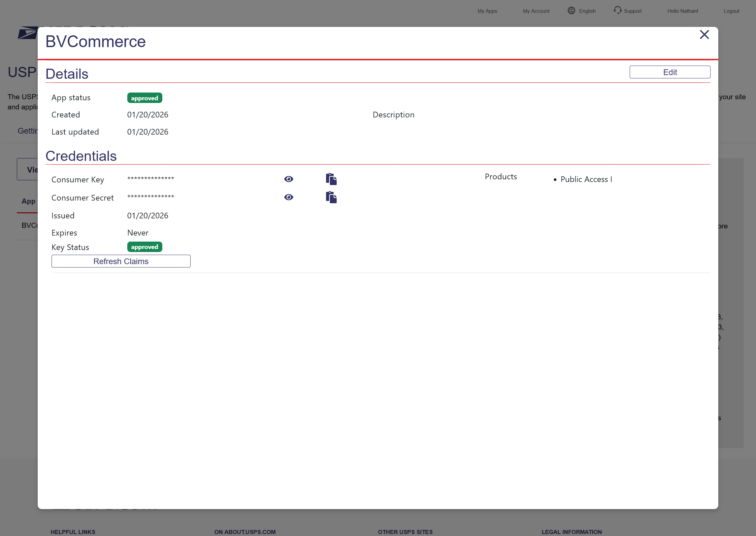The width and height of the screenshot is (756, 536).
Task: Close the BVCommerce dialog
Action: 704,35
